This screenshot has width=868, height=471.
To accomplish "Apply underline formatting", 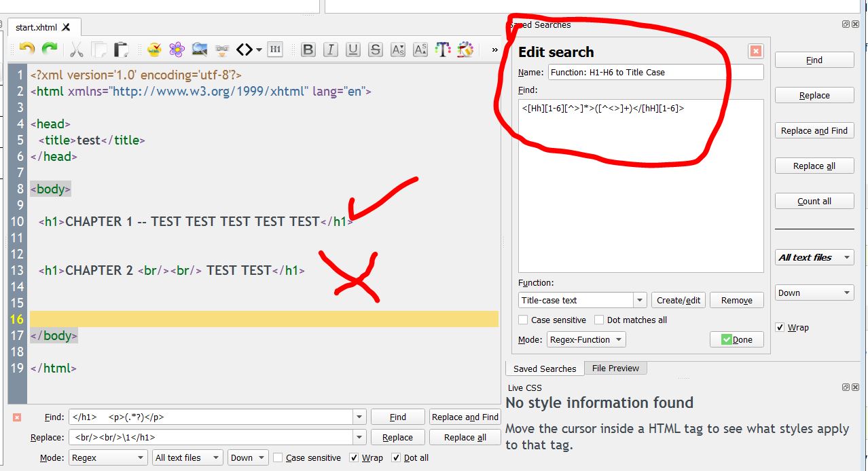I will click(353, 49).
